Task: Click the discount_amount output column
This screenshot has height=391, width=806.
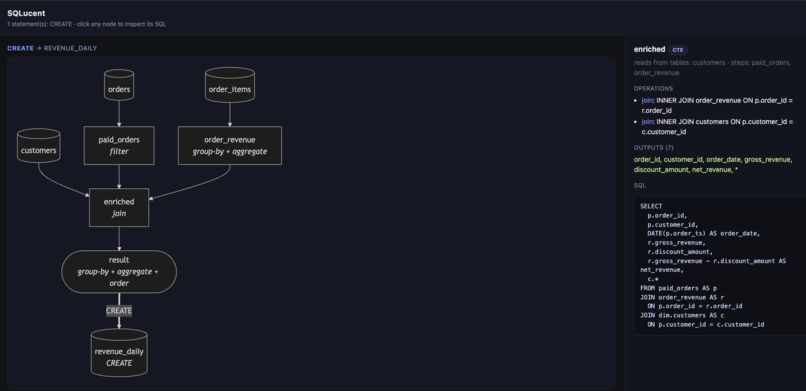Action: click(662, 170)
